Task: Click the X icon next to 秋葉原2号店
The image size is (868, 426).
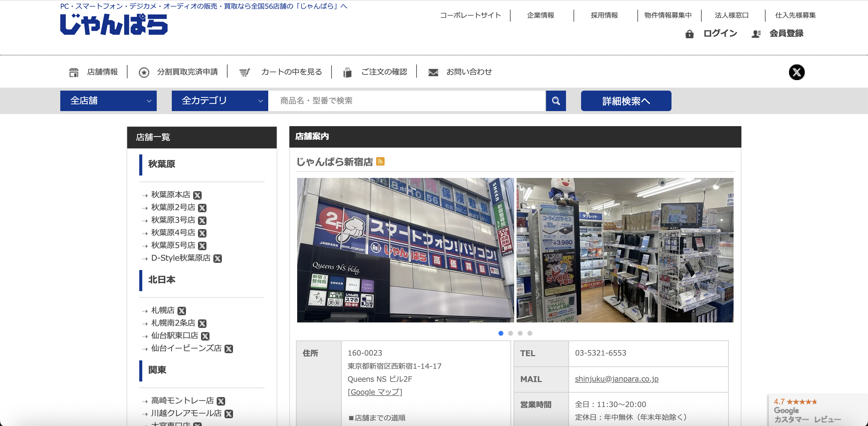Action: [202, 208]
